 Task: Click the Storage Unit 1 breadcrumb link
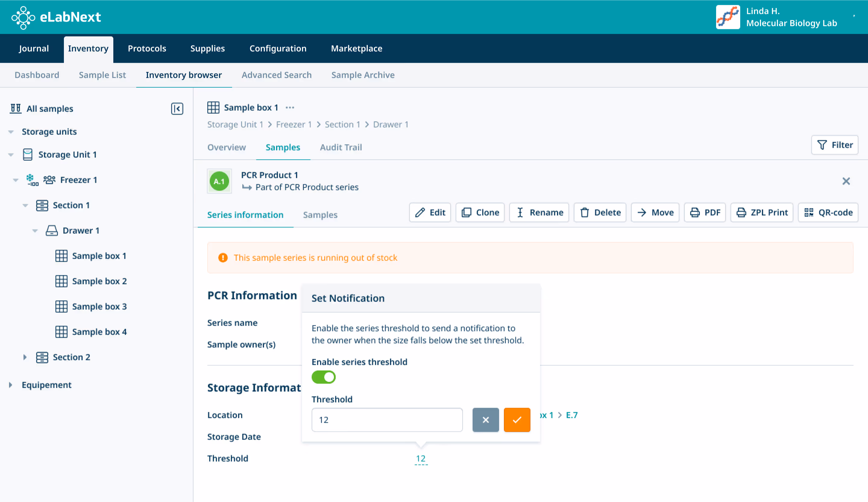(x=235, y=125)
